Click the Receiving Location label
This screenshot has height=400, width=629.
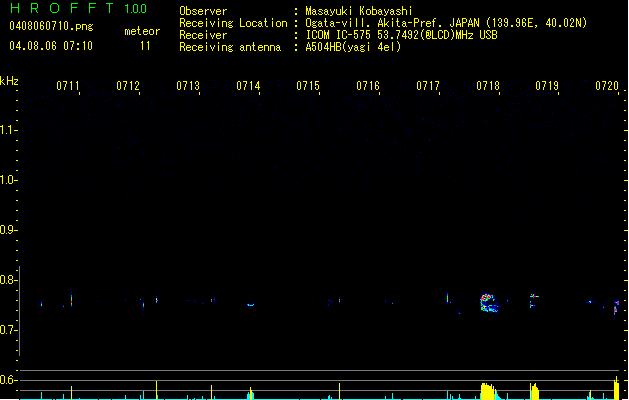233,23
